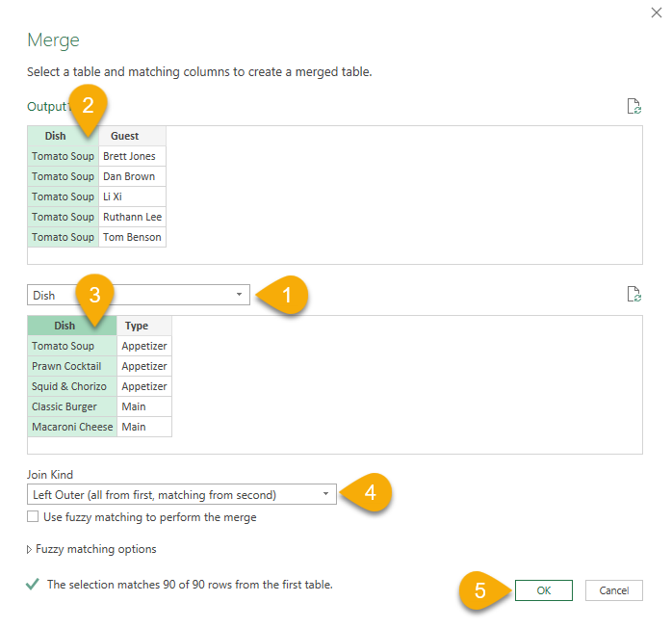Viewport: 672px width, 628px height.
Task: Click the Cancel button
Action: coord(613,590)
